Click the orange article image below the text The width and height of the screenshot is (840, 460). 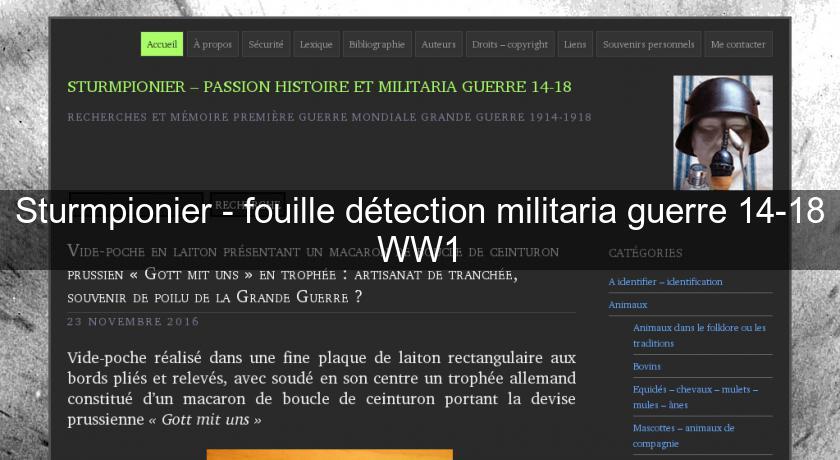(x=329, y=455)
